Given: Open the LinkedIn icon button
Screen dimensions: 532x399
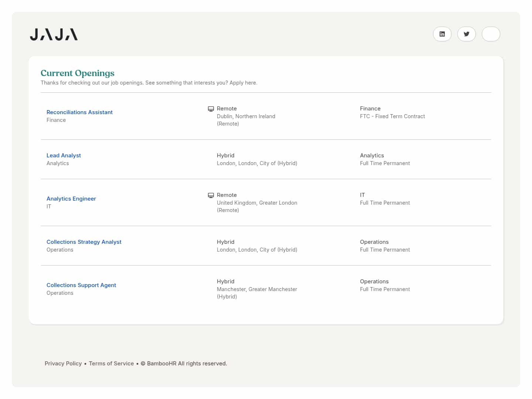Looking at the screenshot, I should pyautogui.click(x=442, y=34).
